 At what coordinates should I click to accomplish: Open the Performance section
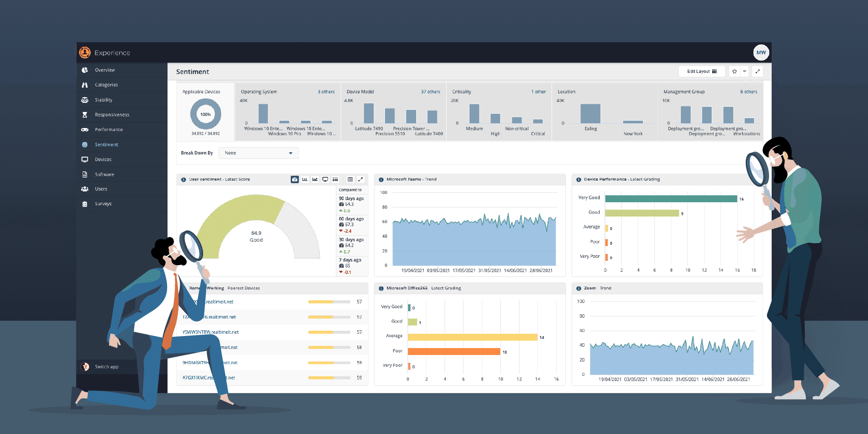(108, 129)
